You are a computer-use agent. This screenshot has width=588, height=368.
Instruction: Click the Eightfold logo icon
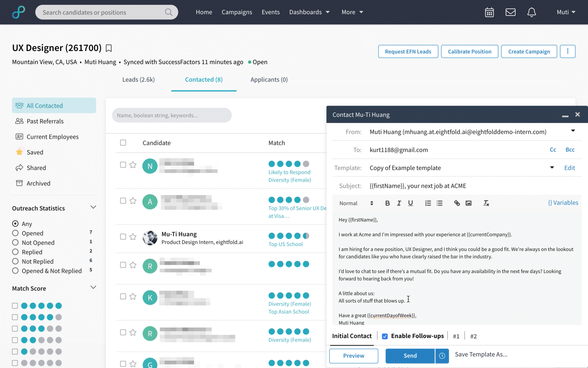click(18, 12)
